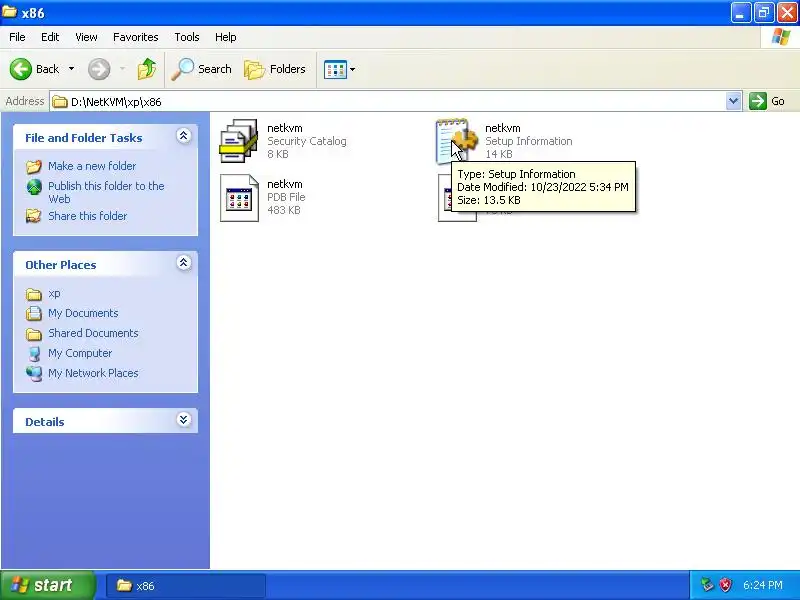Open the Help menu

(x=226, y=37)
